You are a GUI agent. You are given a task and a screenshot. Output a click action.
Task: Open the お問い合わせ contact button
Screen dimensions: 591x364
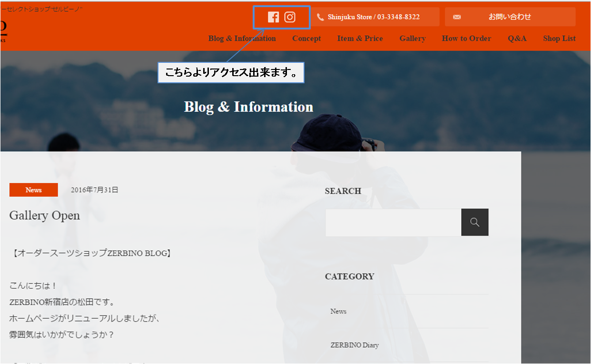pyautogui.click(x=510, y=17)
